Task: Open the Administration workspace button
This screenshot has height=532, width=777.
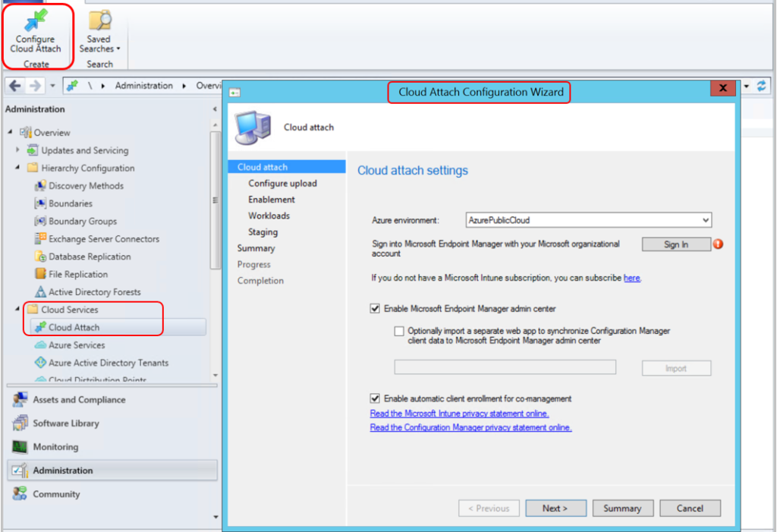Action: [112, 470]
